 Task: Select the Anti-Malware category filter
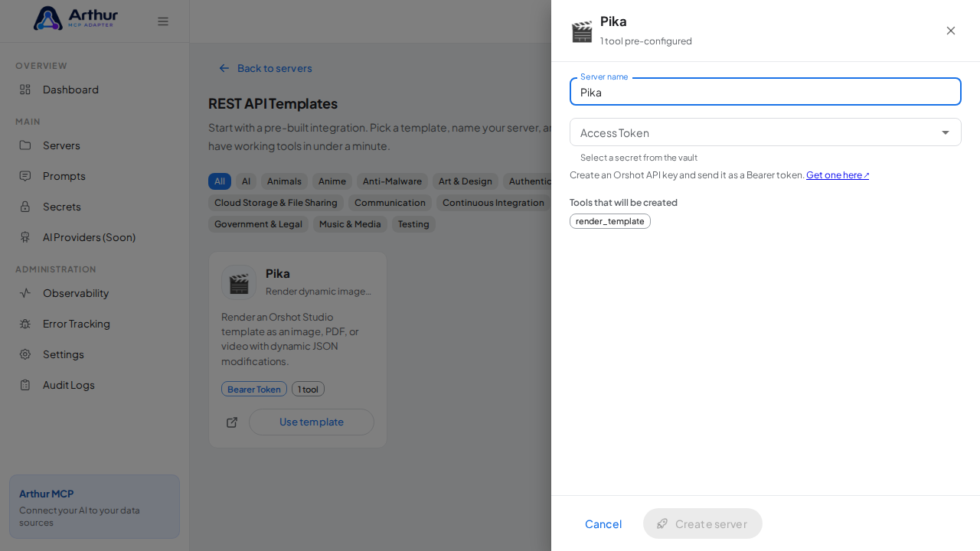tap(392, 181)
